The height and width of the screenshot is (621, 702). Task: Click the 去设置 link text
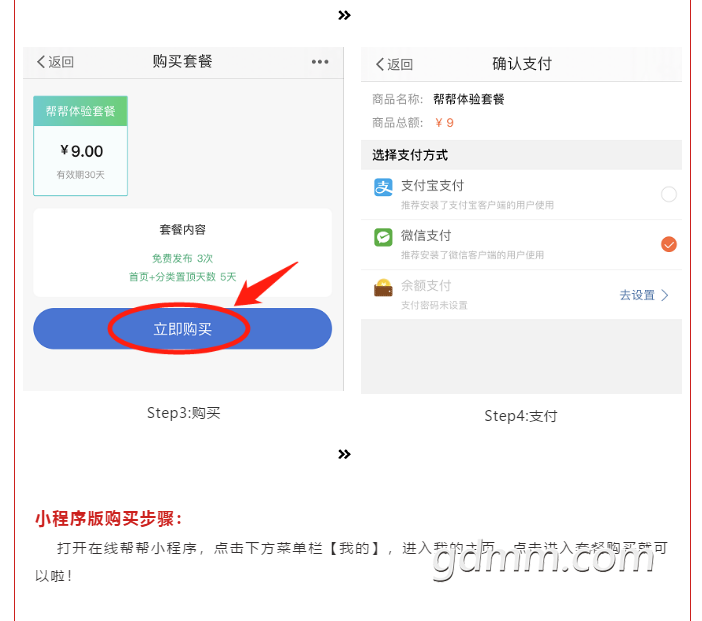pos(636,295)
